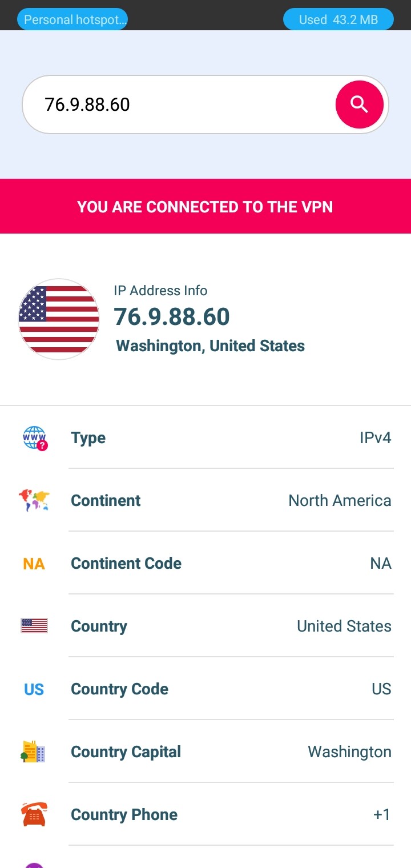The image size is (411, 868).
Task: Click the North America continent value
Action: pyautogui.click(x=340, y=500)
